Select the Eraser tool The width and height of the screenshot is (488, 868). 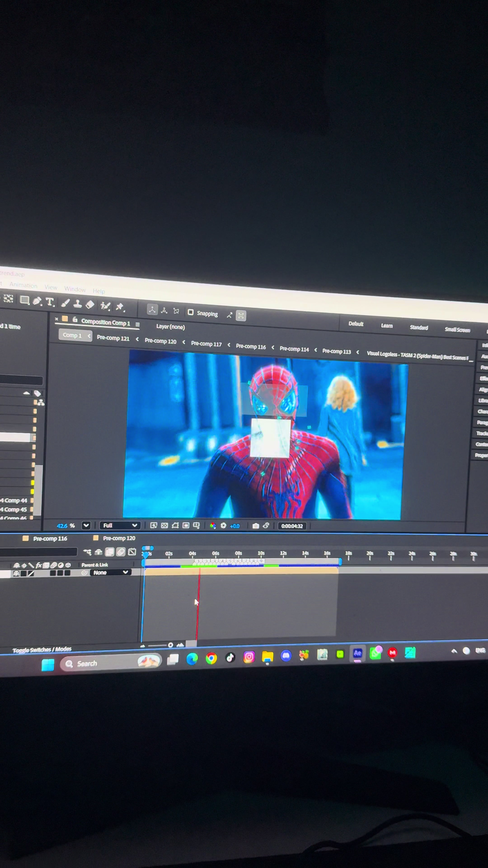tap(90, 305)
